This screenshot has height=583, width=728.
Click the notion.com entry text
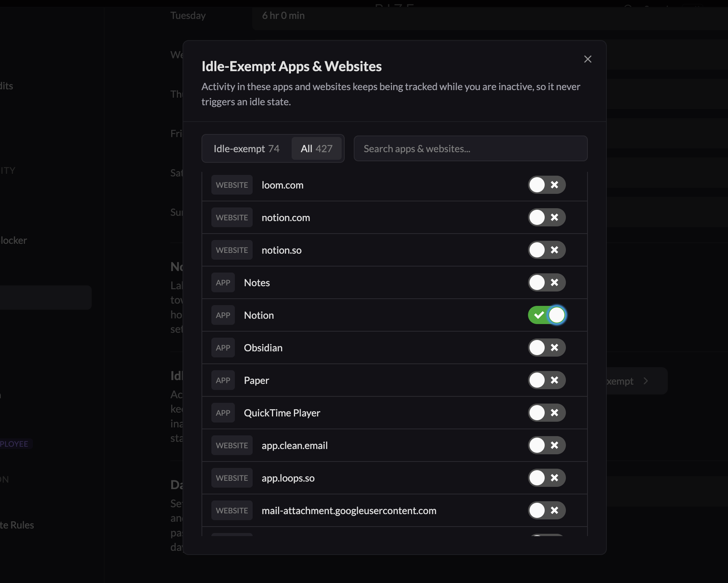pyautogui.click(x=286, y=218)
